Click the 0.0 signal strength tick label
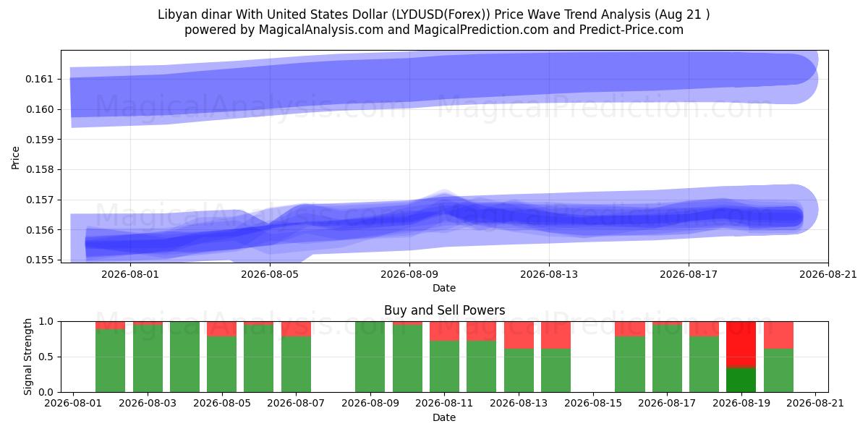 pyautogui.click(x=47, y=392)
